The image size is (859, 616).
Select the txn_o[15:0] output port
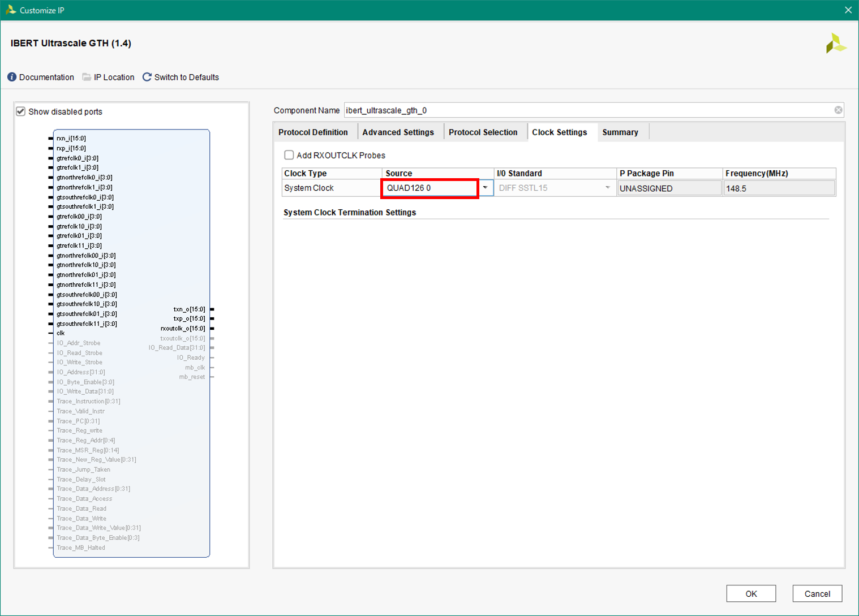[190, 309]
